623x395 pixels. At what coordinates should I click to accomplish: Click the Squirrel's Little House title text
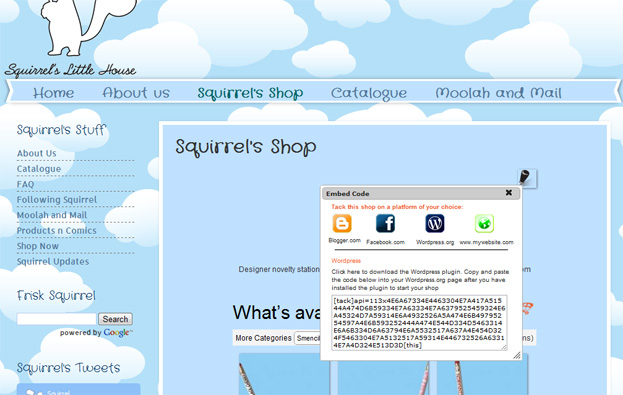pos(70,70)
